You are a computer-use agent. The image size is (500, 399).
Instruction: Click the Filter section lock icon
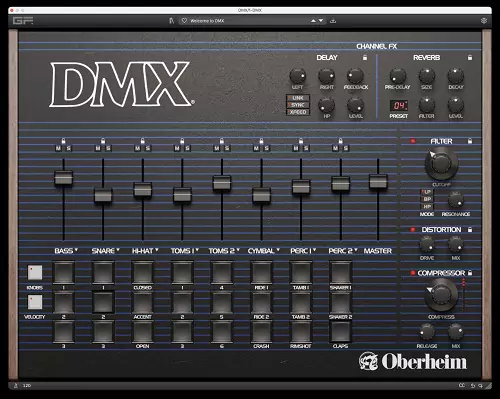point(470,141)
